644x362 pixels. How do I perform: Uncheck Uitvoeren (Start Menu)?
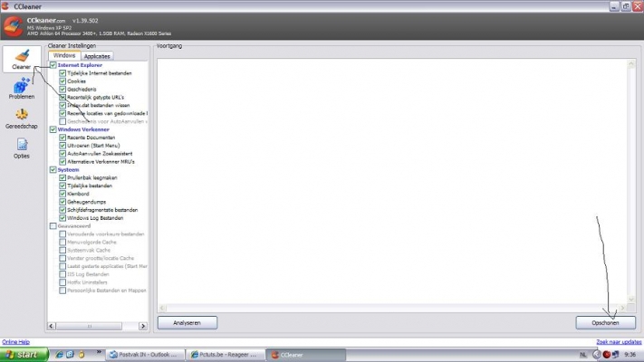[62, 146]
